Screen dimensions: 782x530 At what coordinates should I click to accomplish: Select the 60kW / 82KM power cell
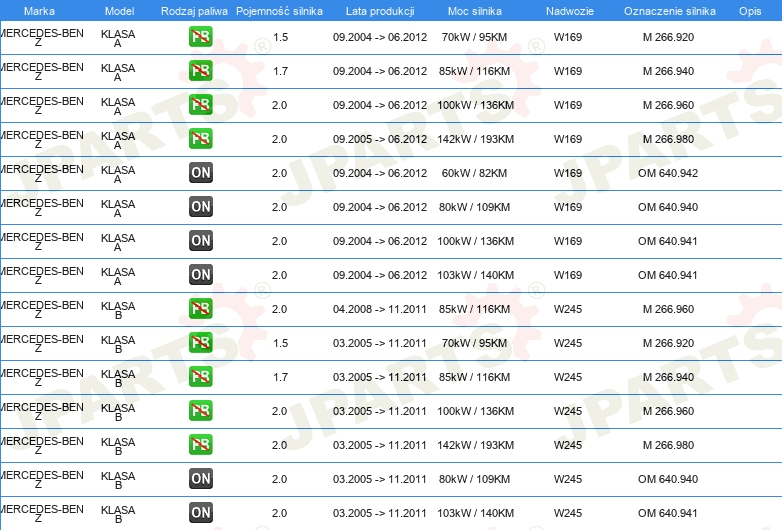point(474,173)
